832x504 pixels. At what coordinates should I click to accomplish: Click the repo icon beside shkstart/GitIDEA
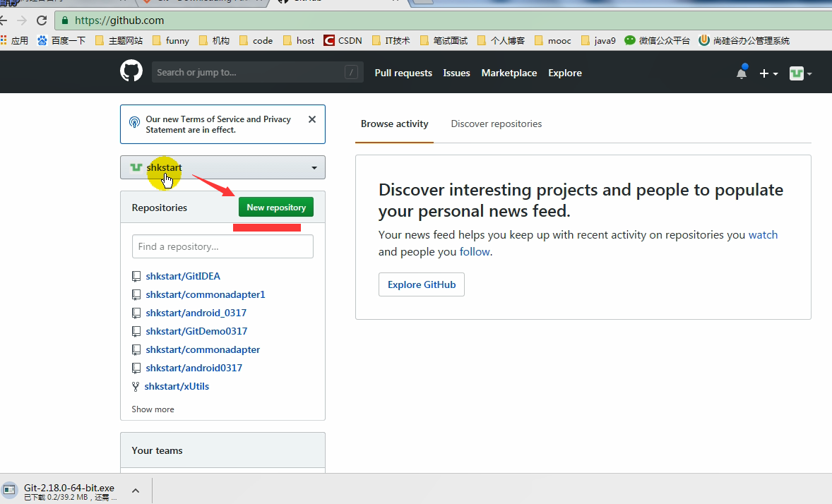tap(136, 277)
